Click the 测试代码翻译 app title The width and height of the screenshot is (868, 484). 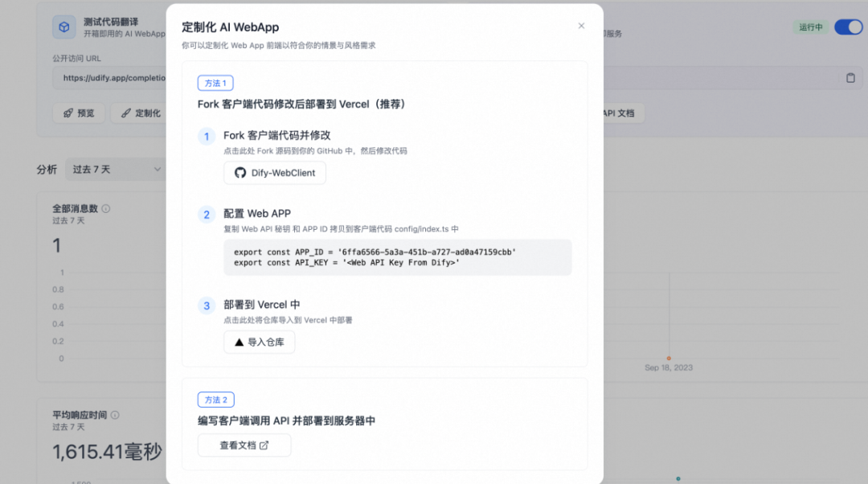111,22
